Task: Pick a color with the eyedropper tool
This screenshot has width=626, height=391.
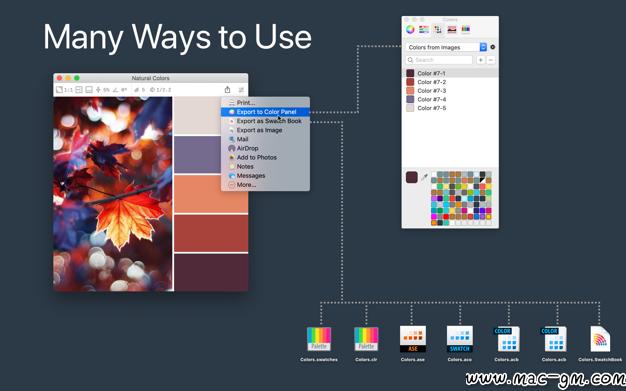Action: click(x=424, y=177)
